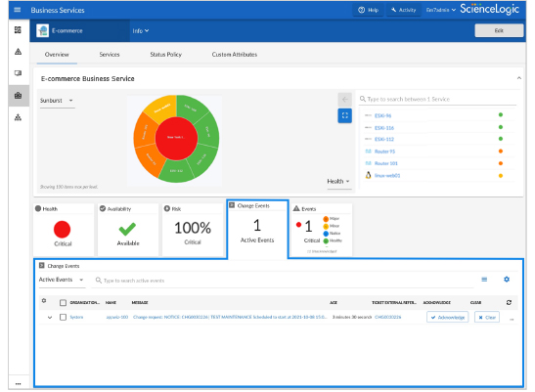
Task: Tick the checkbox for the System event row
Action: (63, 317)
